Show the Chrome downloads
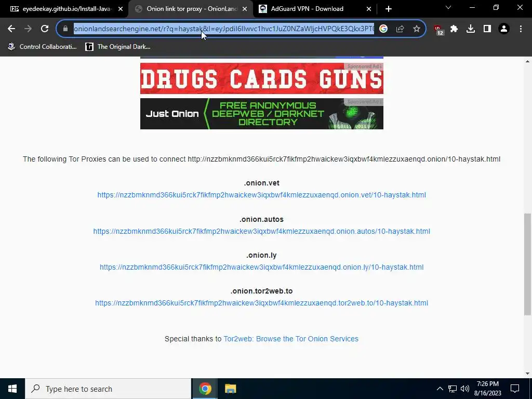The width and height of the screenshot is (532, 399). tap(471, 29)
